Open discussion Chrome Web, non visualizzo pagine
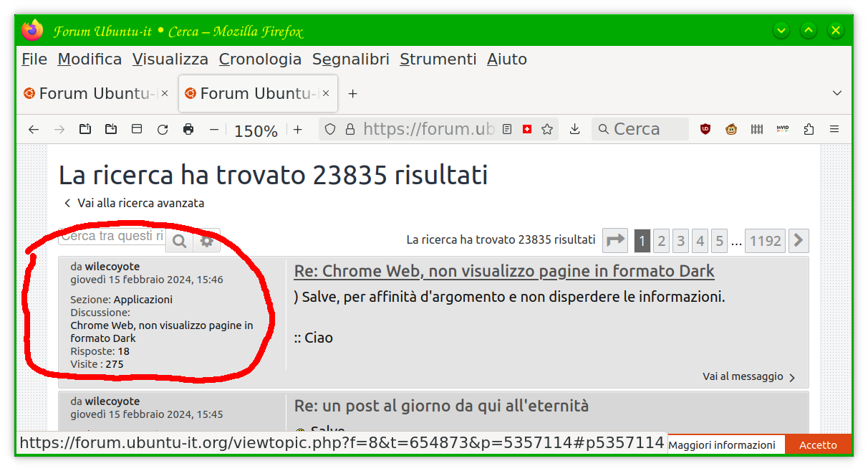 tap(162, 332)
